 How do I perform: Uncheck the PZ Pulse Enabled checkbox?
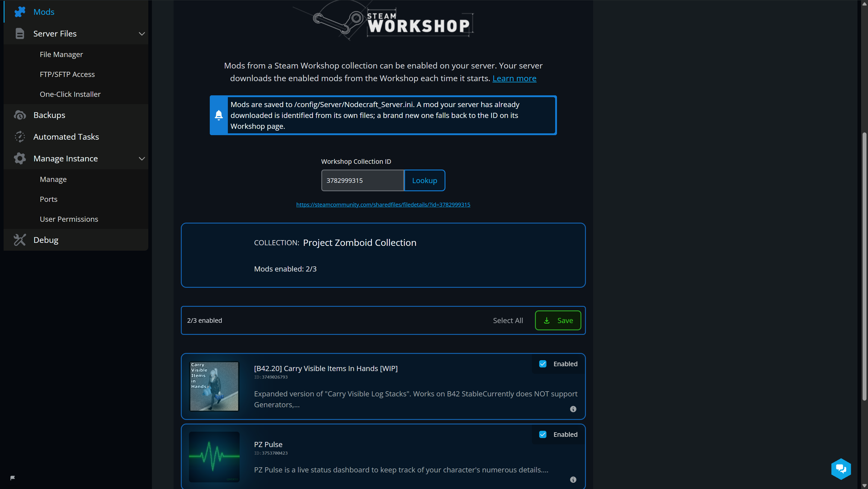(x=542, y=434)
